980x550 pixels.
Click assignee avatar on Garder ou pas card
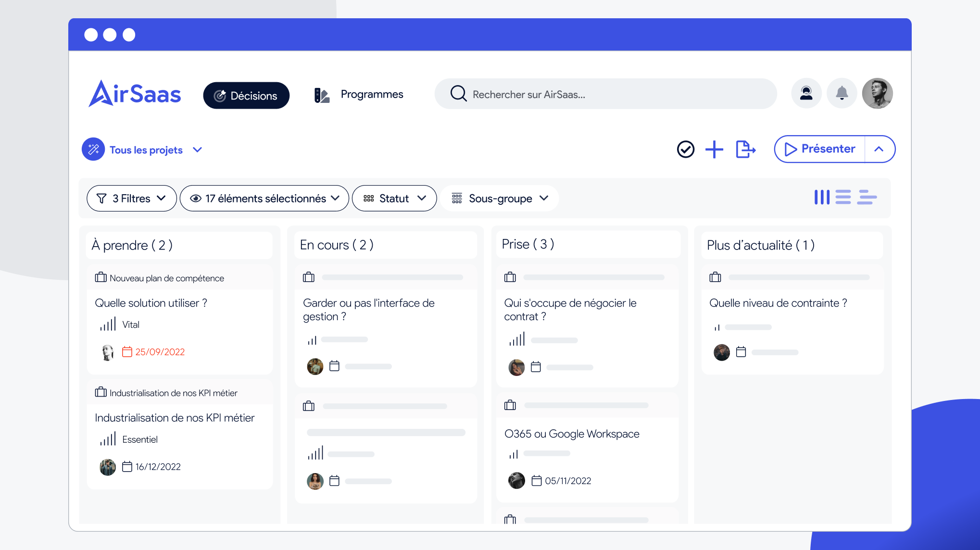click(315, 367)
